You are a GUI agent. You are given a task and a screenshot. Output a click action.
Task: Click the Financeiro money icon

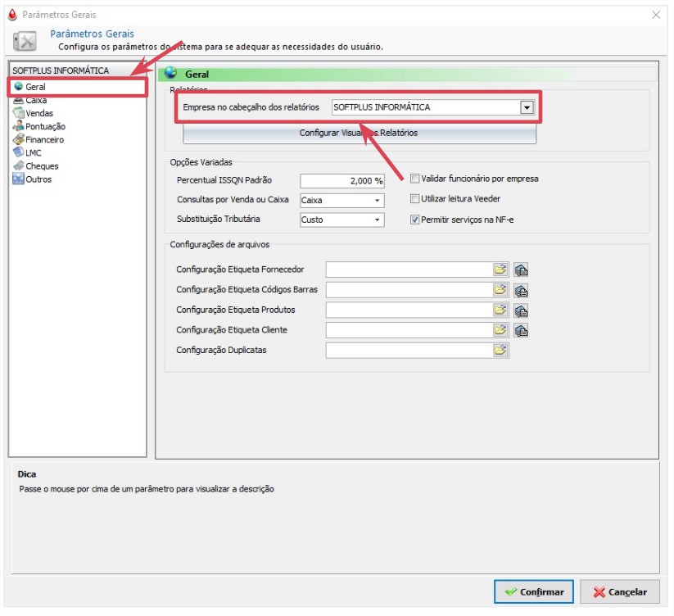(19, 139)
